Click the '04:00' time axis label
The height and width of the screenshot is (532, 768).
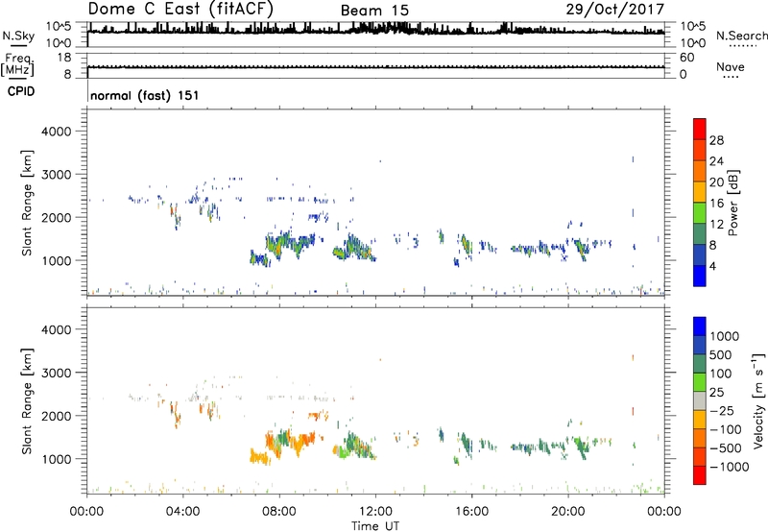[183, 512]
